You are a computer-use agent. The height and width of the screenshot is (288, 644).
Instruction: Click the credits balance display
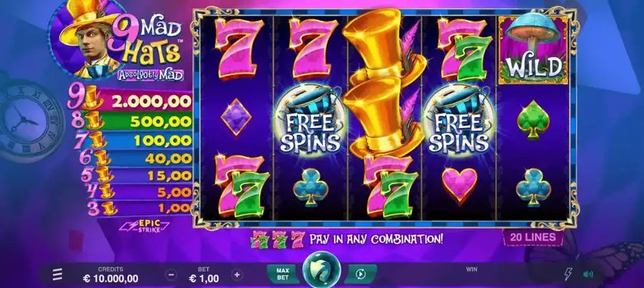(110, 275)
